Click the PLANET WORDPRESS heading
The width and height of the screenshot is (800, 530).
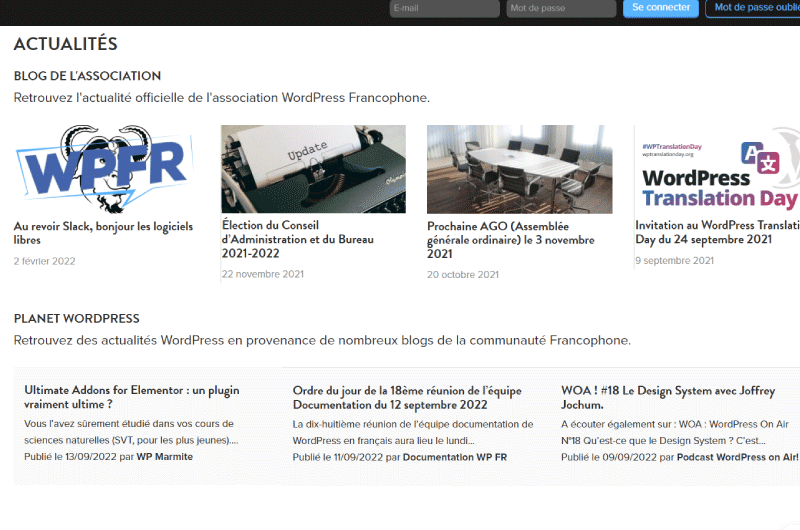click(77, 319)
